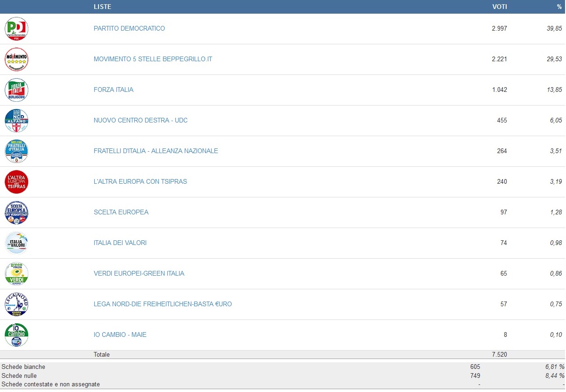Click Schede contestate e non assegnate label

(51, 384)
